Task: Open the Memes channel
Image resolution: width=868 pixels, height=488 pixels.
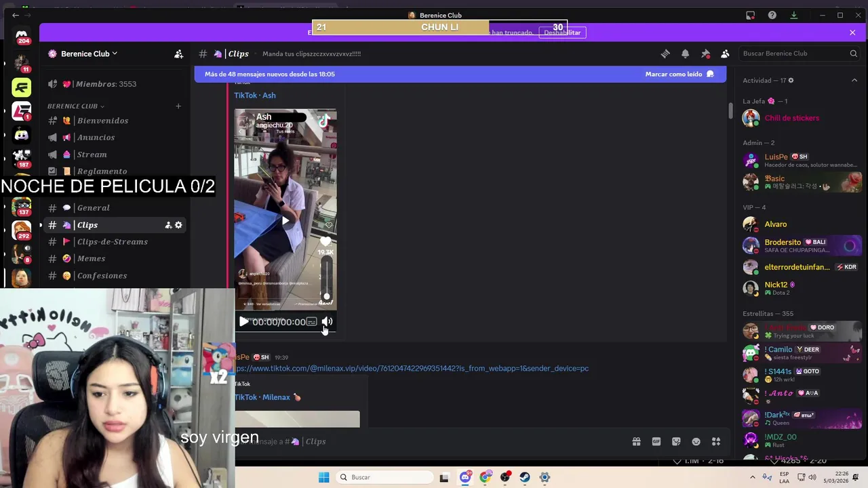Action: click(x=115, y=259)
